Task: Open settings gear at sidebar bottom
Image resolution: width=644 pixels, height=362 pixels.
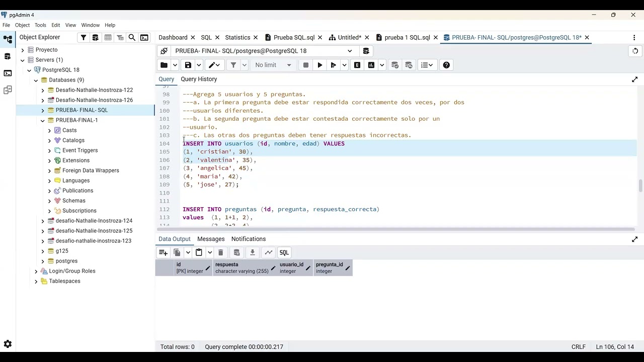Action: pyautogui.click(x=8, y=344)
